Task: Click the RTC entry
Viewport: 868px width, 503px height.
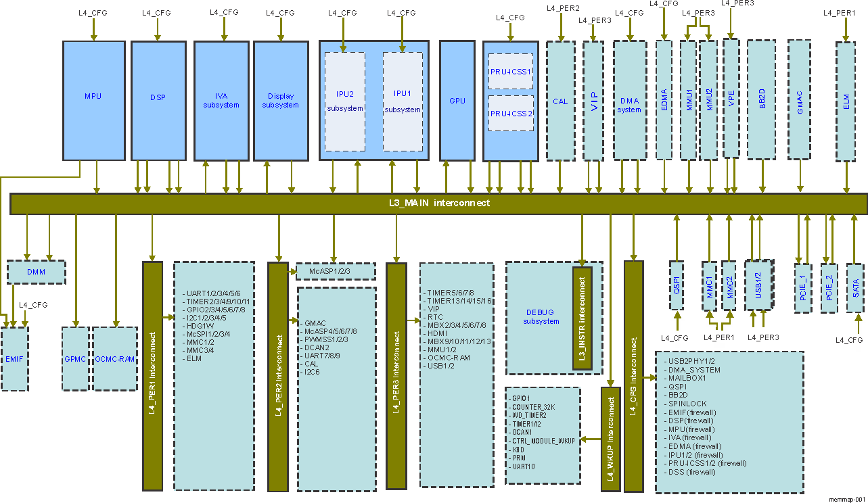Action: point(435,317)
